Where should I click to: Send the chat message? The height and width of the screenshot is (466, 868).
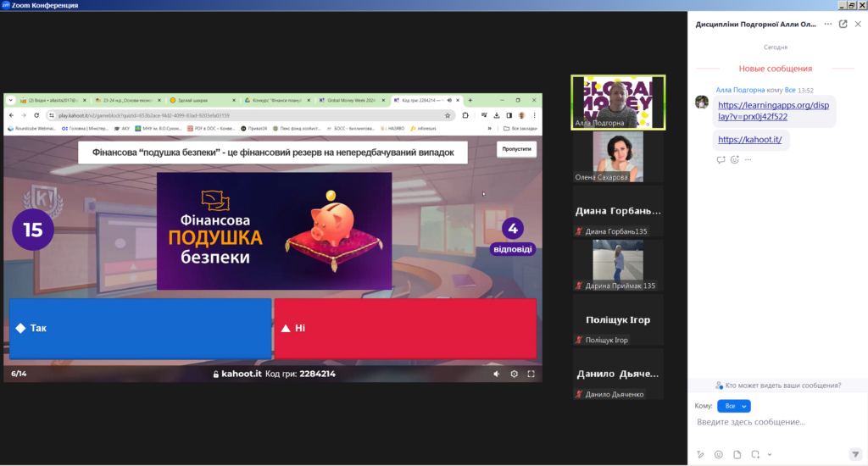click(855, 454)
